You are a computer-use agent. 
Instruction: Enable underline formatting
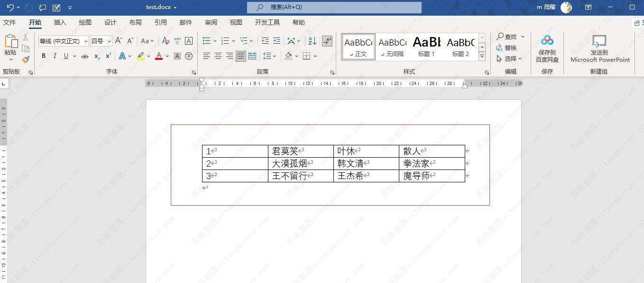[65, 56]
